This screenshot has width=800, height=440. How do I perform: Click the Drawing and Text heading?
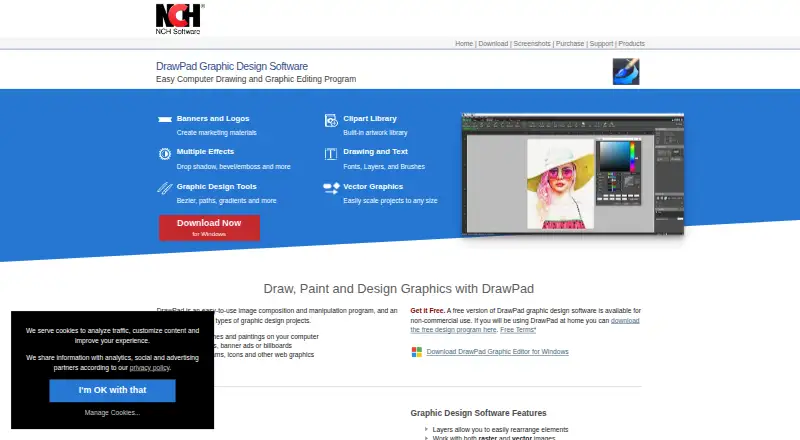coord(375,152)
